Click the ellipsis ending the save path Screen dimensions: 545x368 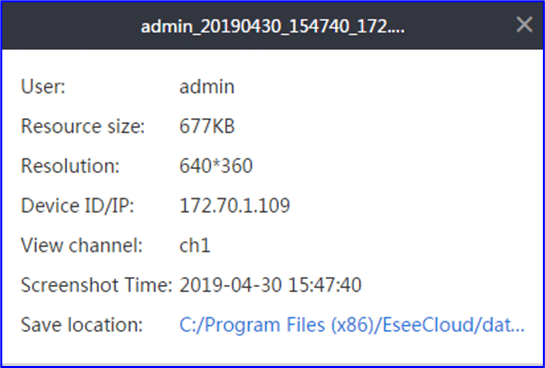coord(518,330)
